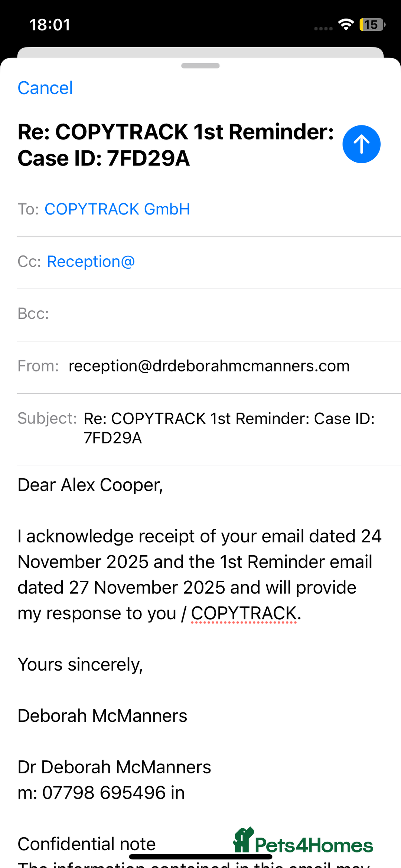Tap the Confidential note text
This screenshot has height=868, width=401.
click(87, 844)
